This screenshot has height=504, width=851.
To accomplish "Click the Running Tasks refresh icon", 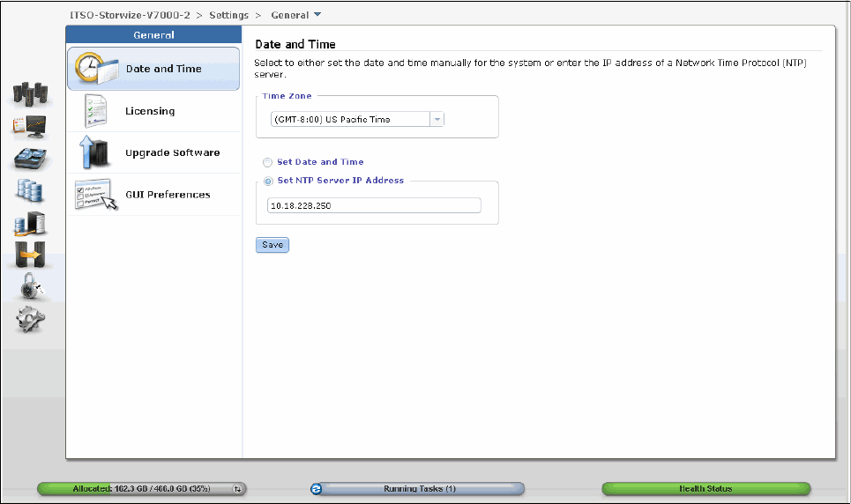I will [317, 489].
